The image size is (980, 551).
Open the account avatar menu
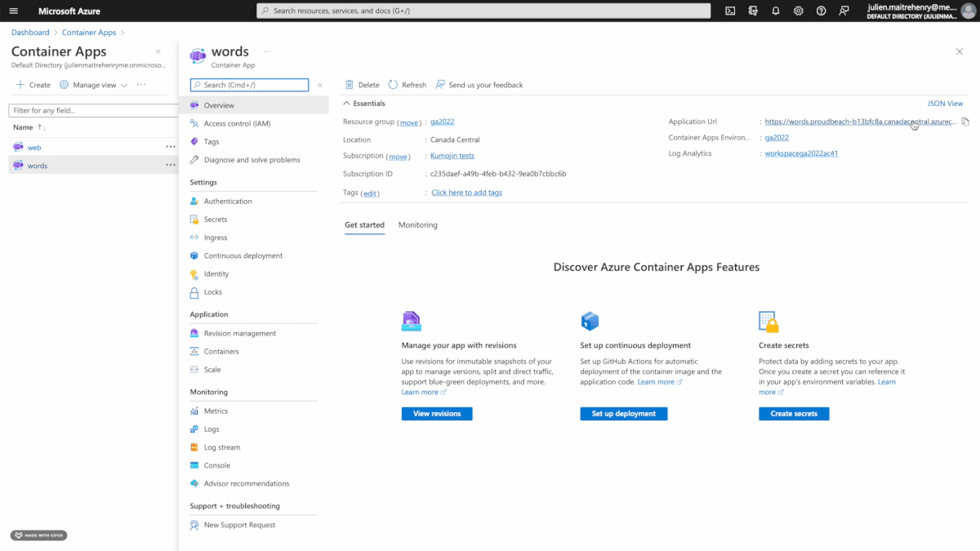click(x=968, y=11)
